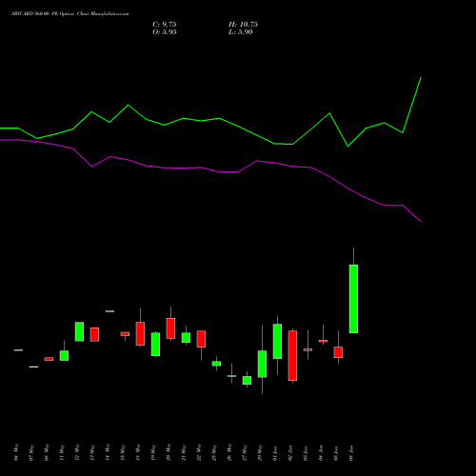Click the 29 May date label
Image resolution: width=476 pixels, height=476 pixels.
pos(260,452)
